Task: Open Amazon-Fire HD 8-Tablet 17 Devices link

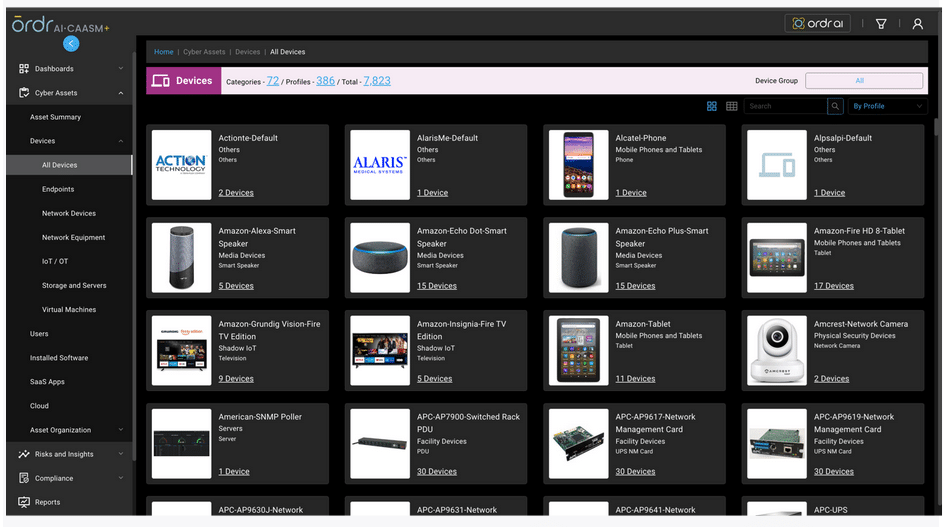Action: [833, 286]
